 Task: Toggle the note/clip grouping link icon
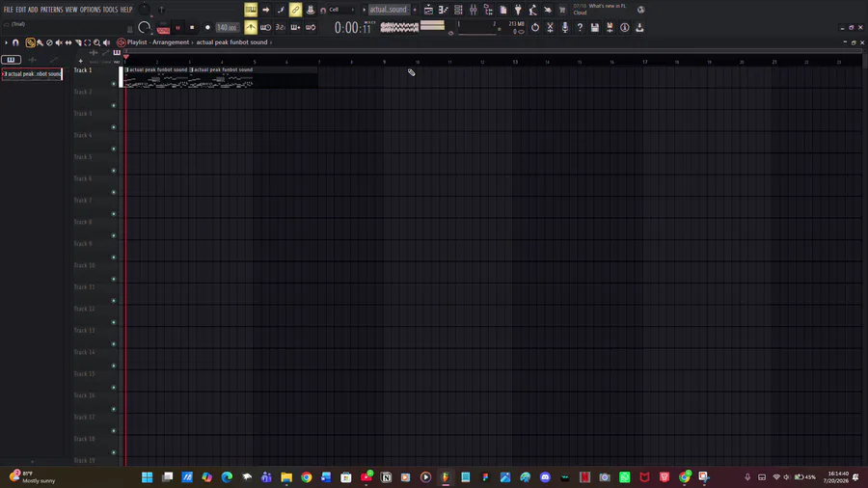(x=296, y=10)
